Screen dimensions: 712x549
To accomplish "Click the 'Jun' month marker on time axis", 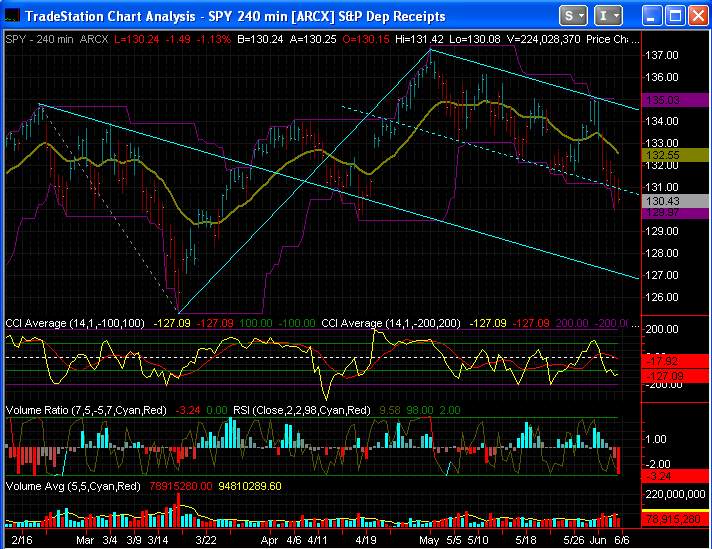I will (x=598, y=540).
